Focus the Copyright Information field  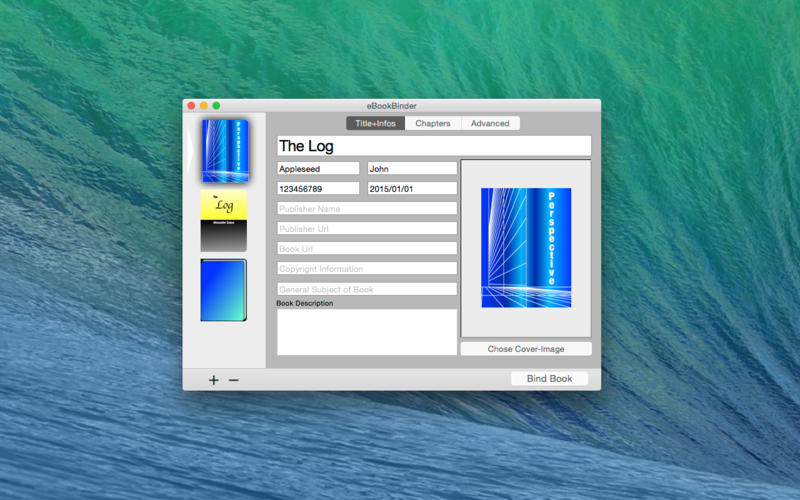[x=367, y=268]
